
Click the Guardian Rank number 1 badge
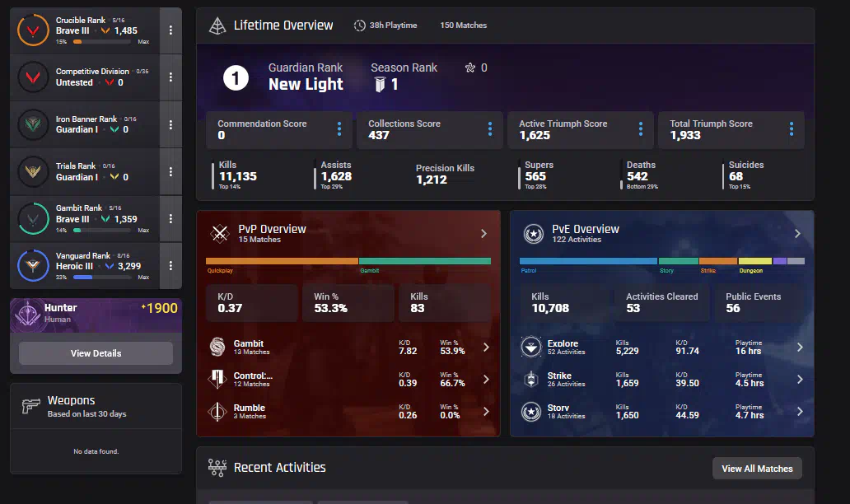click(236, 78)
